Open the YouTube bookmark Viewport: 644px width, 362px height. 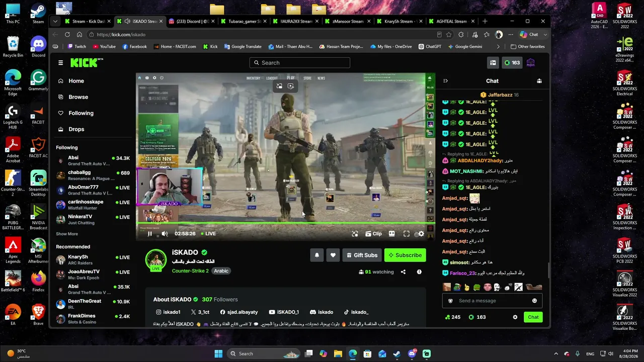(104, 47)
